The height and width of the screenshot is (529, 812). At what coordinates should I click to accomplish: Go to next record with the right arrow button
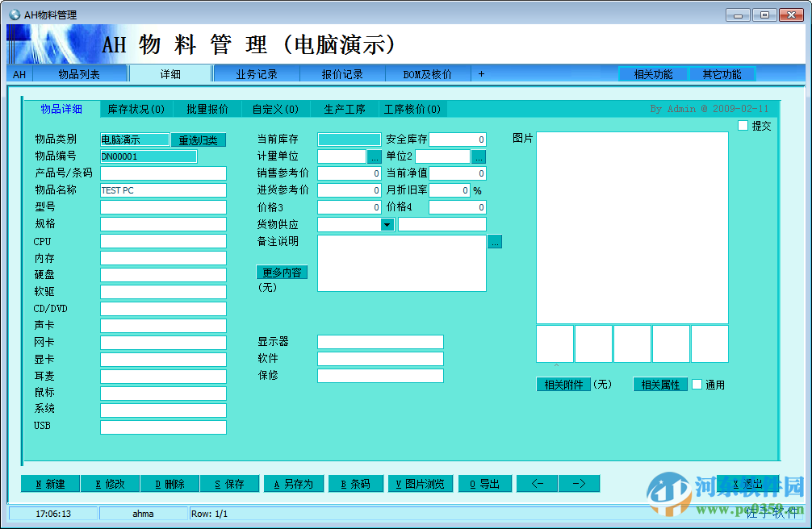pos(578,484)
